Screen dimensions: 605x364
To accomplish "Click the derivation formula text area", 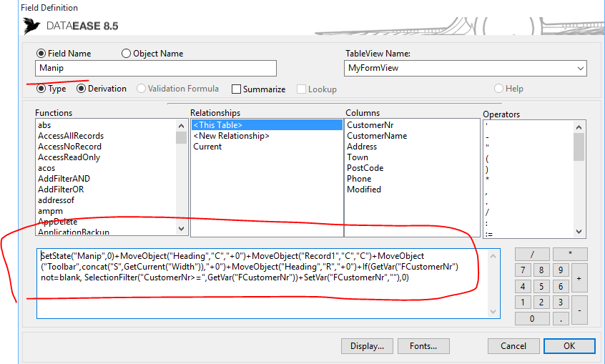I will point(269,283).
